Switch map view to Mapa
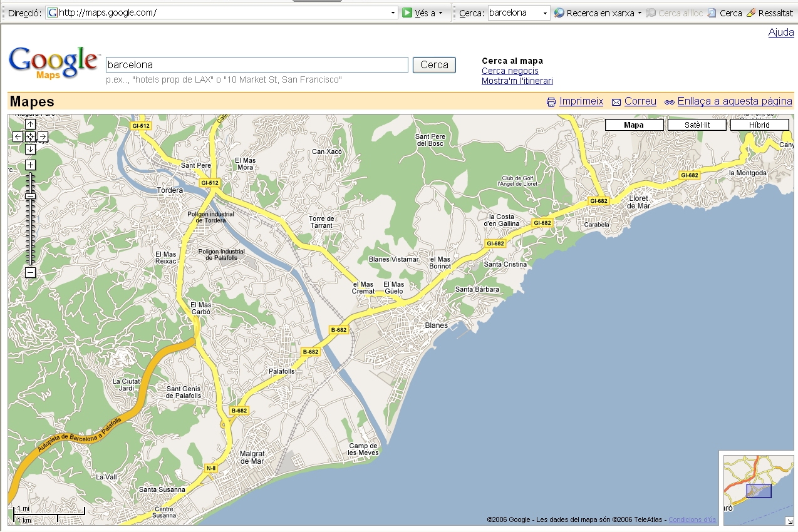Viewport: 798px width, 532px height. coord(634,125)
